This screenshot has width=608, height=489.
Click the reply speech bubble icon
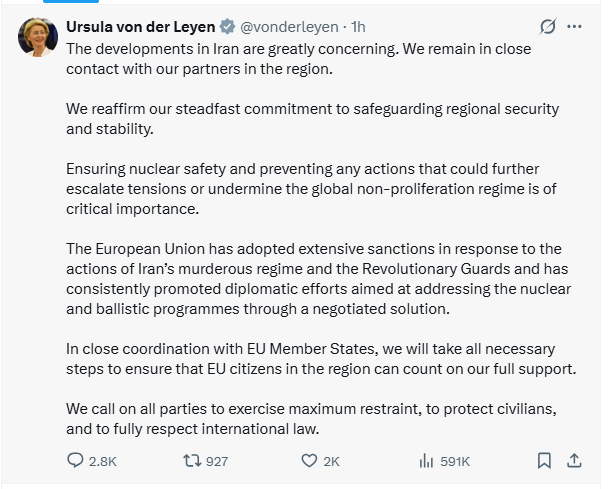(77, 461)
